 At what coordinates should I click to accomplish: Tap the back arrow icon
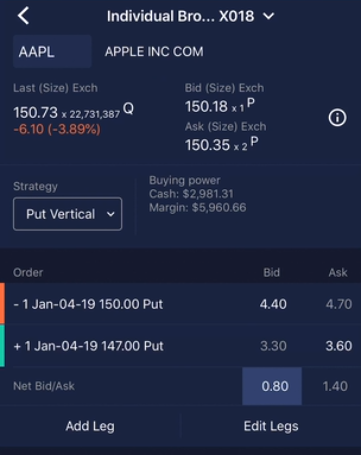pyautogui.click(x=23, y=16)
